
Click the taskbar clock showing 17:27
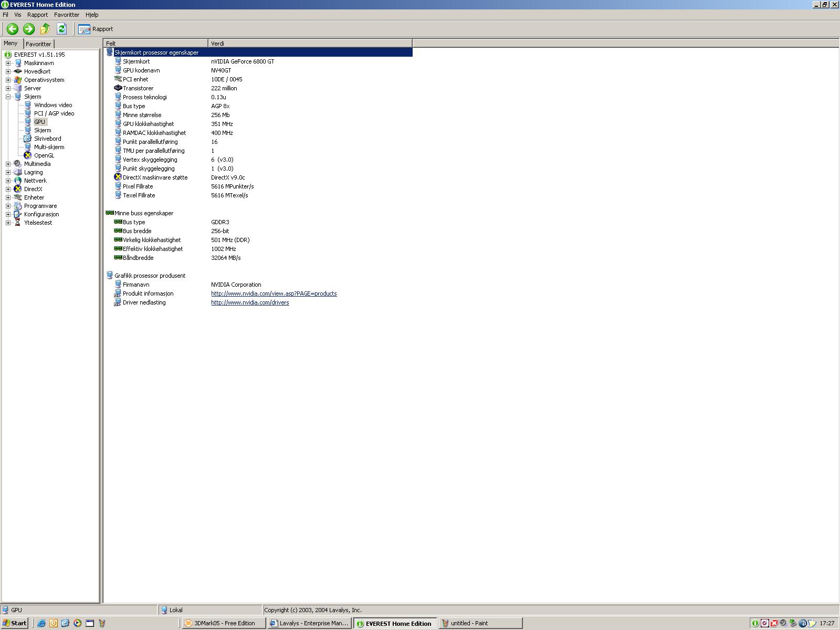coord(827,623)
